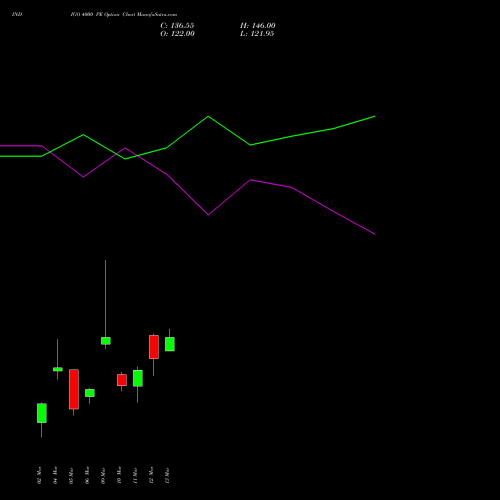This screenshot has width=500, height=500.
Task: Select the tall red candle above the 05 date
Action: (74, 389)
